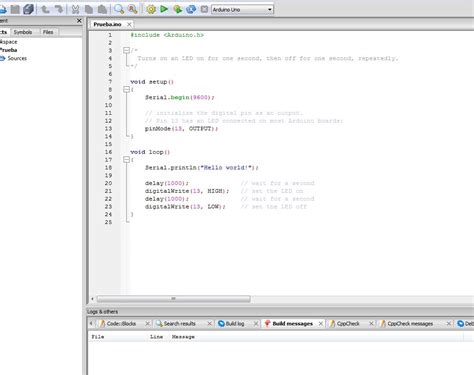The image size is (474, 375).
Task: Open the CppCheck messages tab
Action: coord(410,324)
